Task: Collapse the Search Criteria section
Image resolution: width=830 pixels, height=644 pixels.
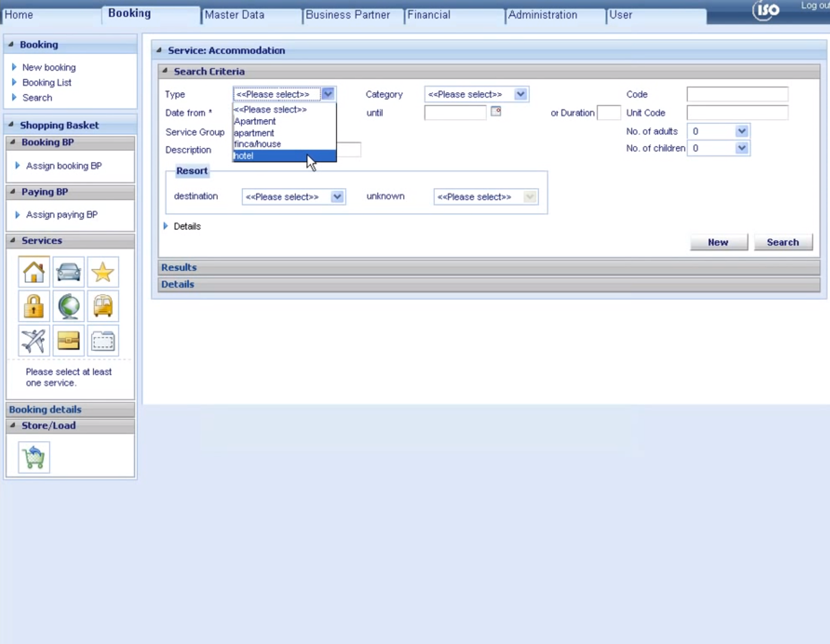Action: tap(164, 71)
